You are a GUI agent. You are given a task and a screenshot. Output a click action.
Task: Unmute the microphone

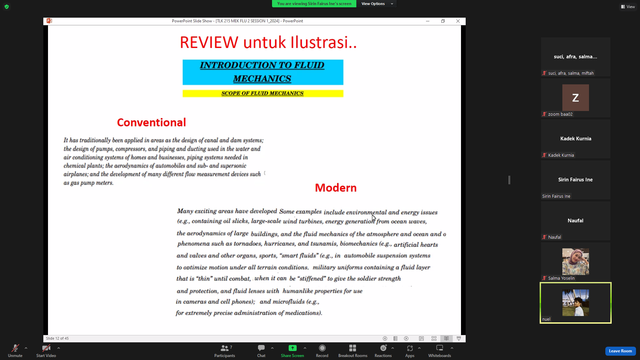(x=15, y=350)
